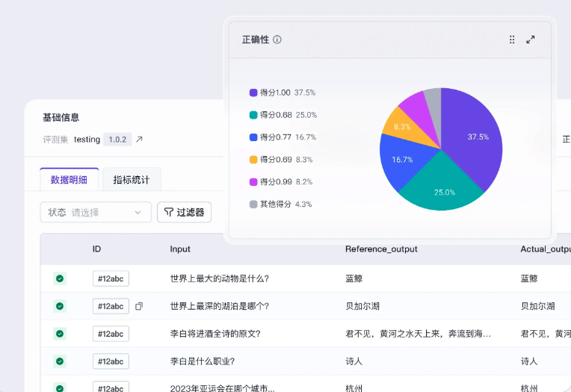Viewport: 571px width, 392px height.
Task: Open testing dataset via arrow icon
Action: pos(139,140)
